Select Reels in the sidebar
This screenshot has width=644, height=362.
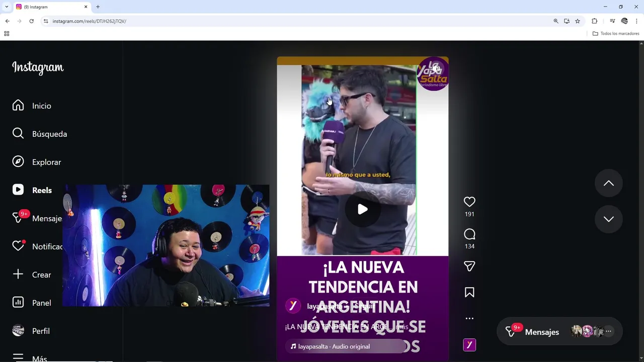point(32,190)
